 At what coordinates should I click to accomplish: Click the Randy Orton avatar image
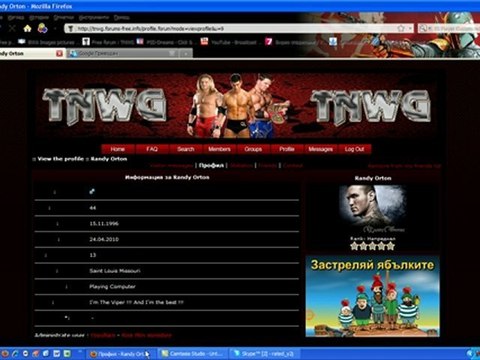point(372,209)
